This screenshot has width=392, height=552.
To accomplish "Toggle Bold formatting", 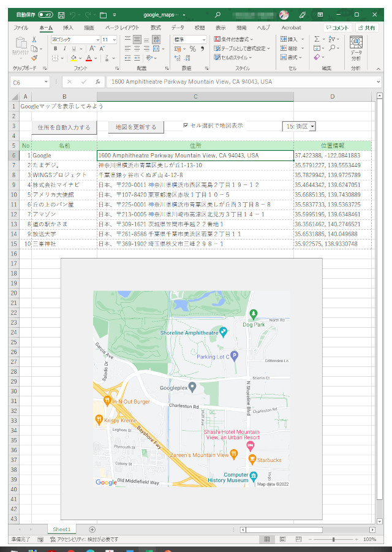I will [55, 48].
